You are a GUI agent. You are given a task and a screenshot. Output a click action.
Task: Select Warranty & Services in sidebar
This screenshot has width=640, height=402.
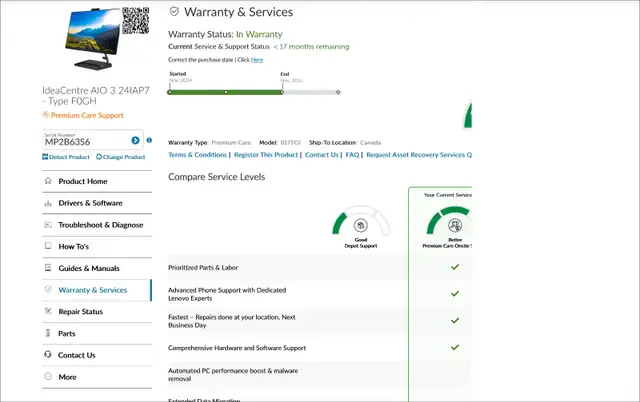97,290
